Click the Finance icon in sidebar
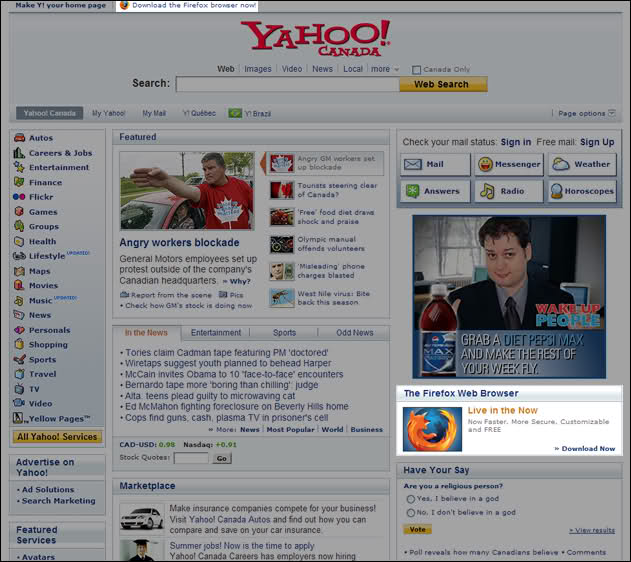Screen dimensions: 631x562 click(19, 182)
